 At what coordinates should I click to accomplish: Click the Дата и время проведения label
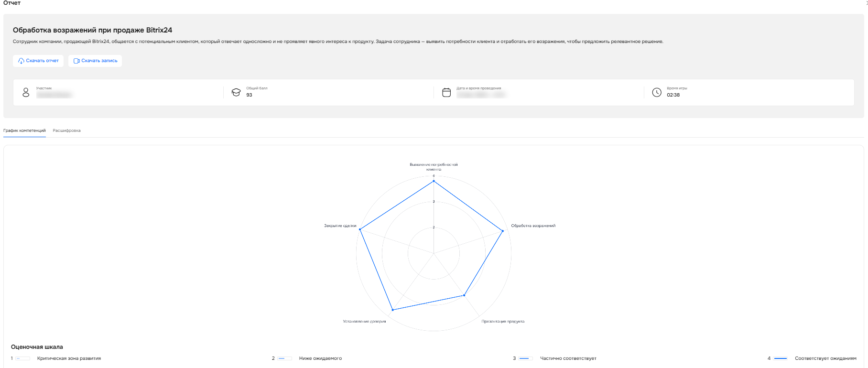tap(478, 88)
